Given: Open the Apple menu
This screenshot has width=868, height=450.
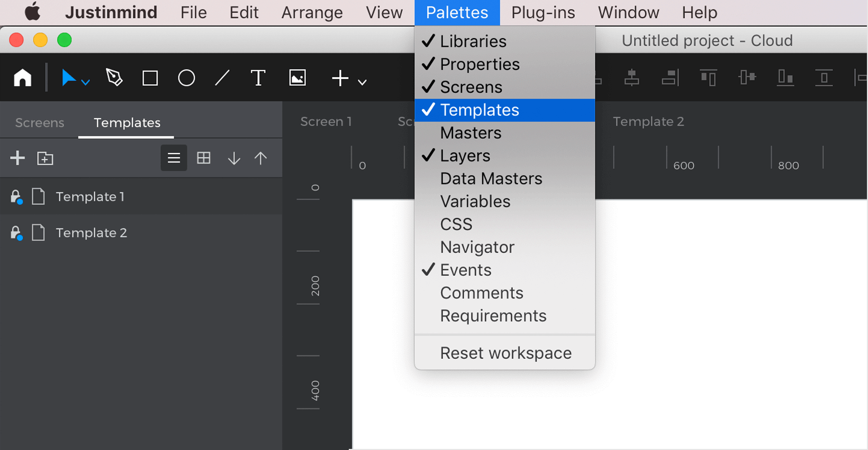Looking at the screenshot, I should pyautogui.click(x=33, y=12).
